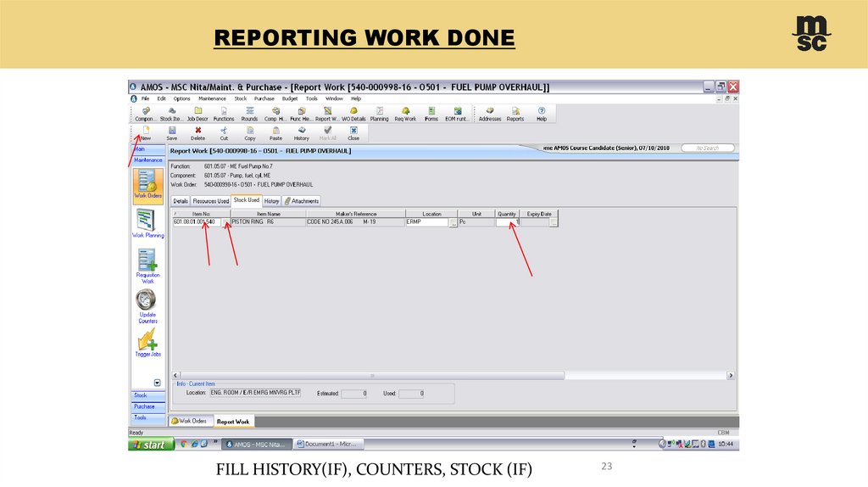Click the Help toolbar icon

542,114
